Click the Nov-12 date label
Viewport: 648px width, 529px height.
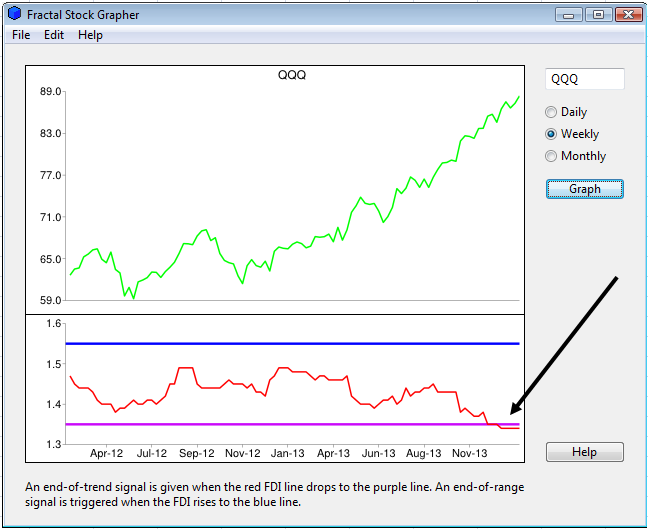click(243, 453)
